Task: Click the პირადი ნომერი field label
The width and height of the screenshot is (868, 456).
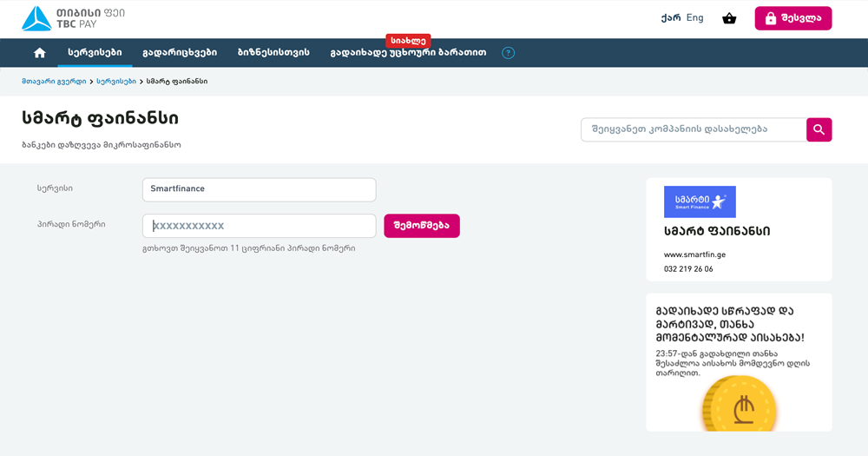Action: [x=71, y=224]
